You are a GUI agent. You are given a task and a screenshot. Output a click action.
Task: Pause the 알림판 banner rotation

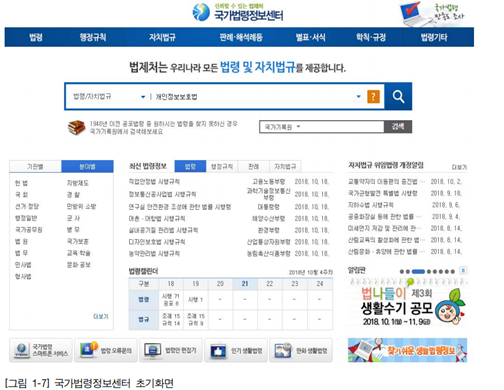point(463,271)
